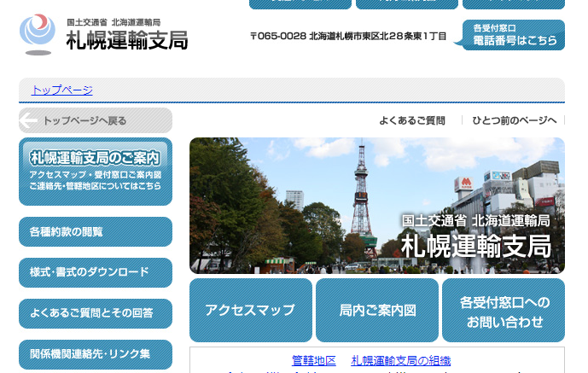Follow the 札幌運輸支局の組織 link

400,361
